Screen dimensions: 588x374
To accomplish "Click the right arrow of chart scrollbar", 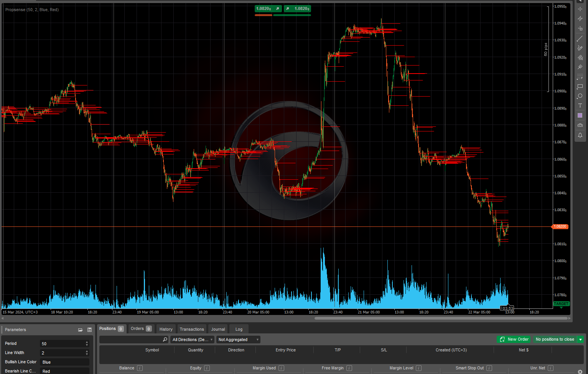I will point(570,318).
